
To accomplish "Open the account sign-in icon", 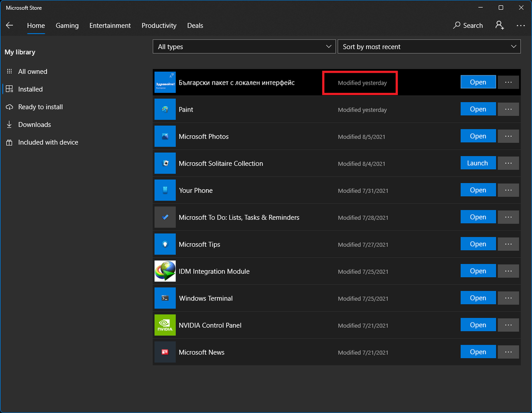I will 499,25.
